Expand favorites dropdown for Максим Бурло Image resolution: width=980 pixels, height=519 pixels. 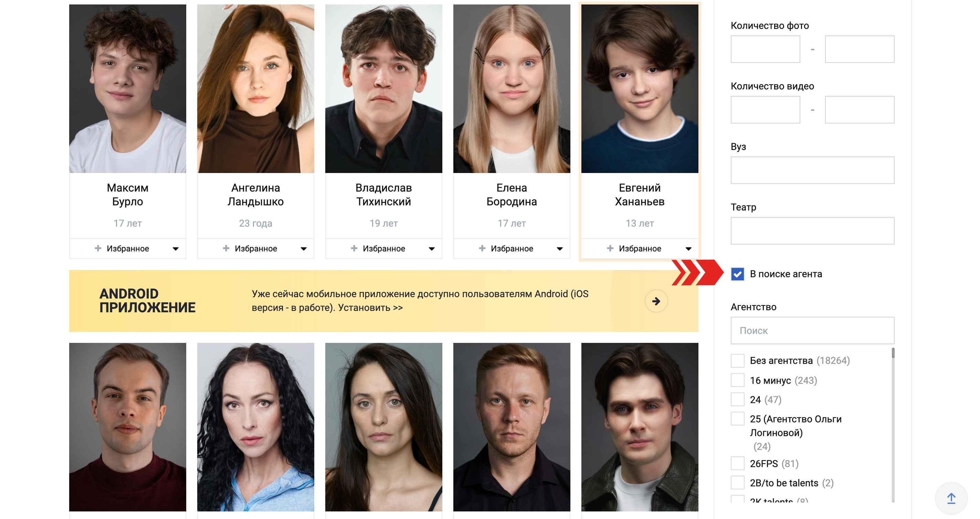coord(175,249)
